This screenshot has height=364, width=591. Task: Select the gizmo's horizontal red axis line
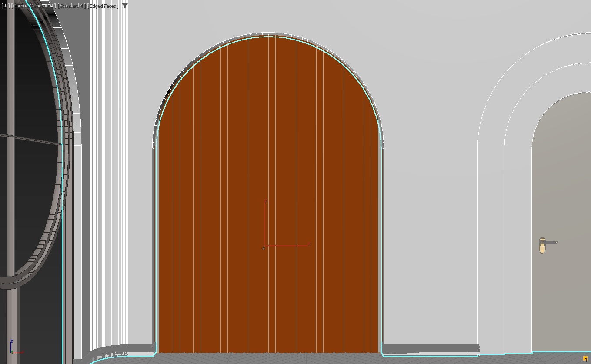(x=287, y=246)
